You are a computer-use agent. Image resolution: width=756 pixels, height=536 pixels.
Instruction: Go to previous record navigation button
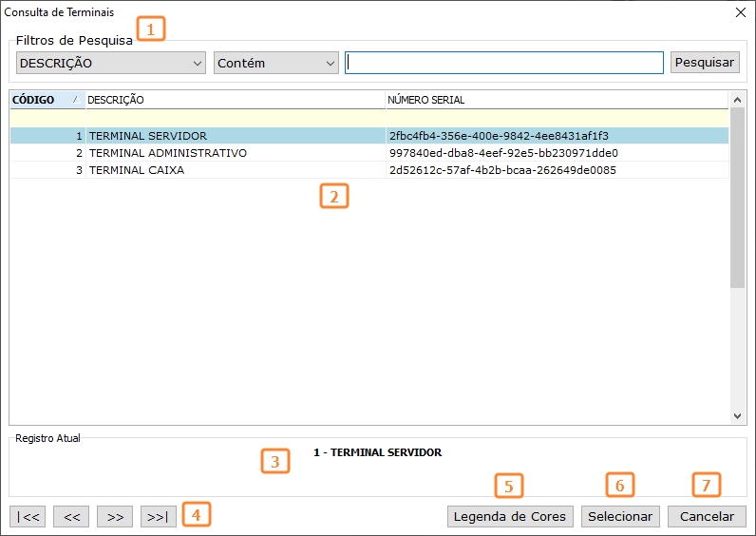coord(71,517)
